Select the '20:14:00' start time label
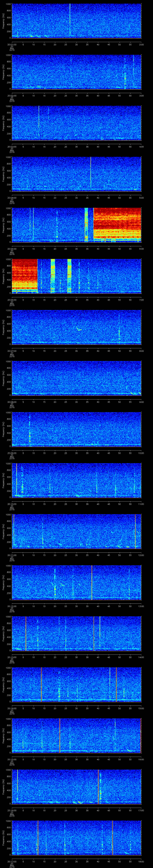This screenshot has height=868, width=153. point(12,708)
